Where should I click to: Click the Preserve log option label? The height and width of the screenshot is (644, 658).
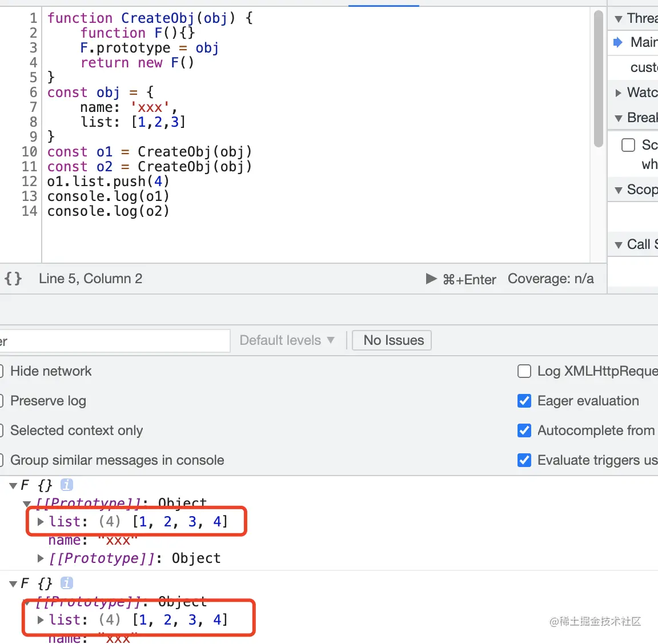(48, 401)
